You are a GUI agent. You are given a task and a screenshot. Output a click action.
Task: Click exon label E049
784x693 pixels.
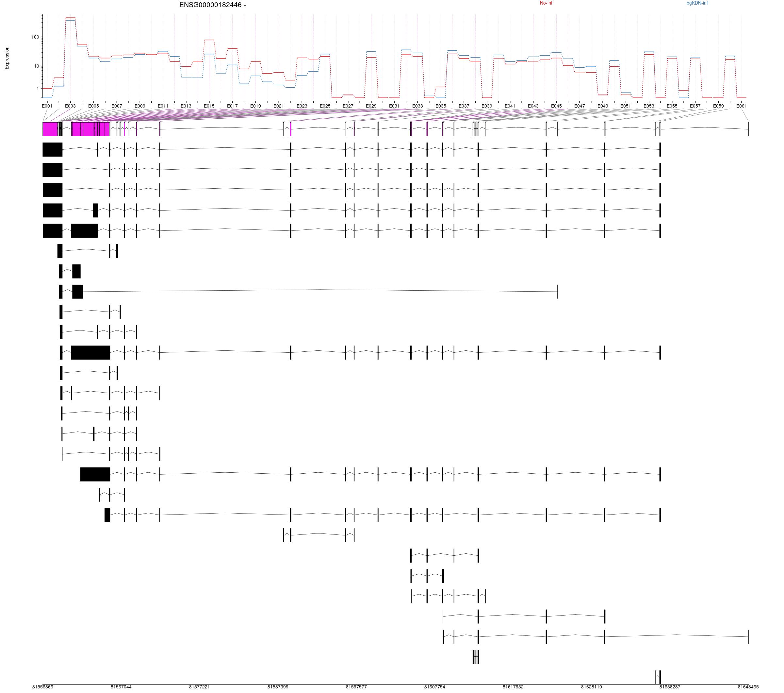tap(603, 106)
